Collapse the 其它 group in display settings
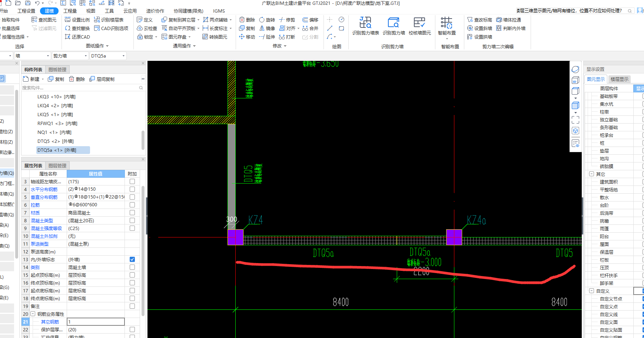 pos(591,174)
